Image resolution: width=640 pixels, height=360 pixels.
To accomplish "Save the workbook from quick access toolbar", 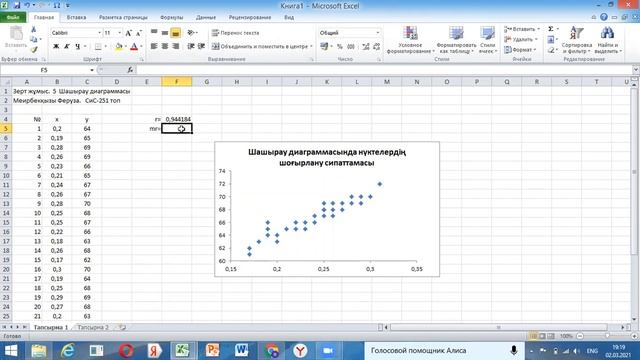I will 17,6.
